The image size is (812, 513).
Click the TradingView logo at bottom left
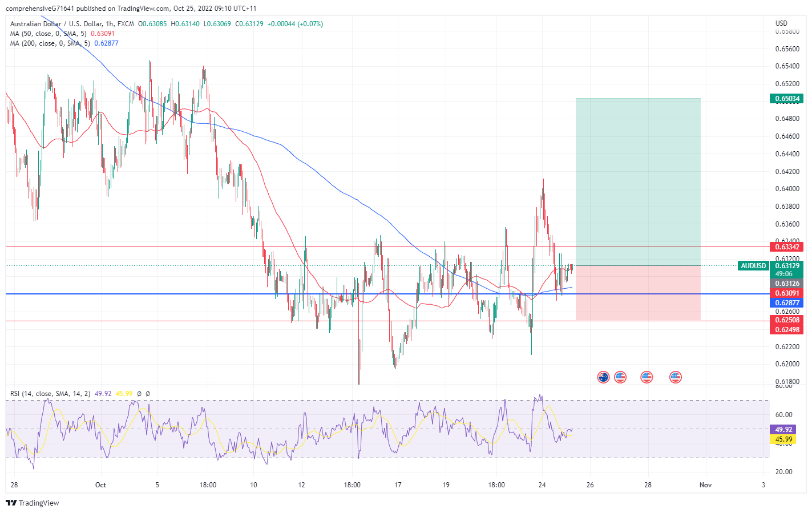(x=33, y=503)
